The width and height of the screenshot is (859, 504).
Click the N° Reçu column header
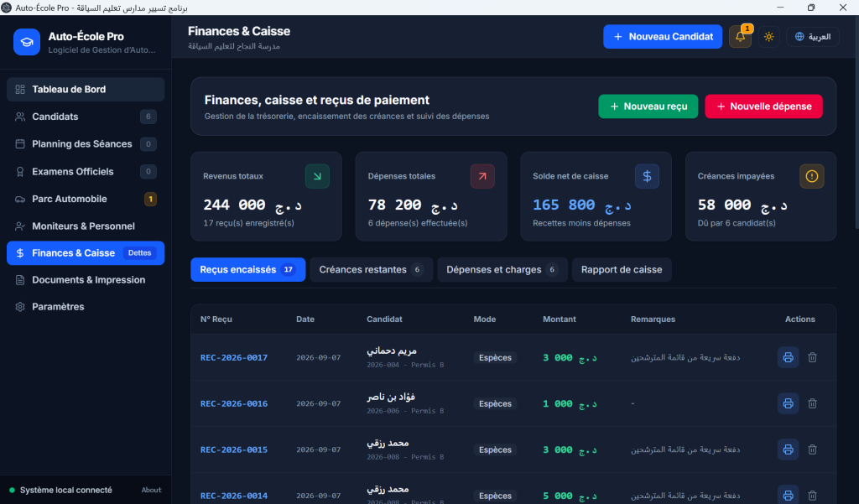[x=216, y=320]
